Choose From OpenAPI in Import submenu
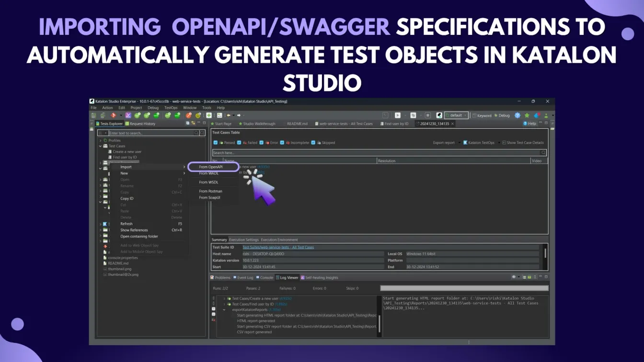The height and width of the screenshot is (362, 644). (x=212, y=167)
